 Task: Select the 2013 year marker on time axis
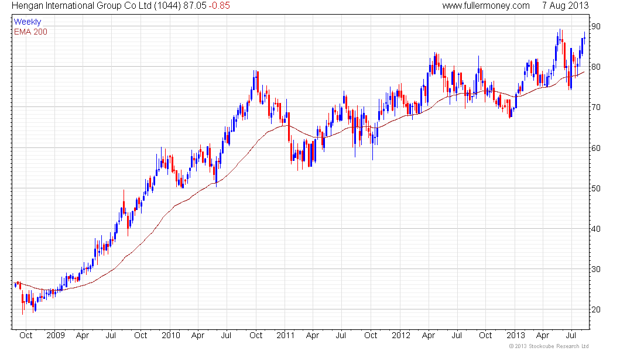click(515, 336)
